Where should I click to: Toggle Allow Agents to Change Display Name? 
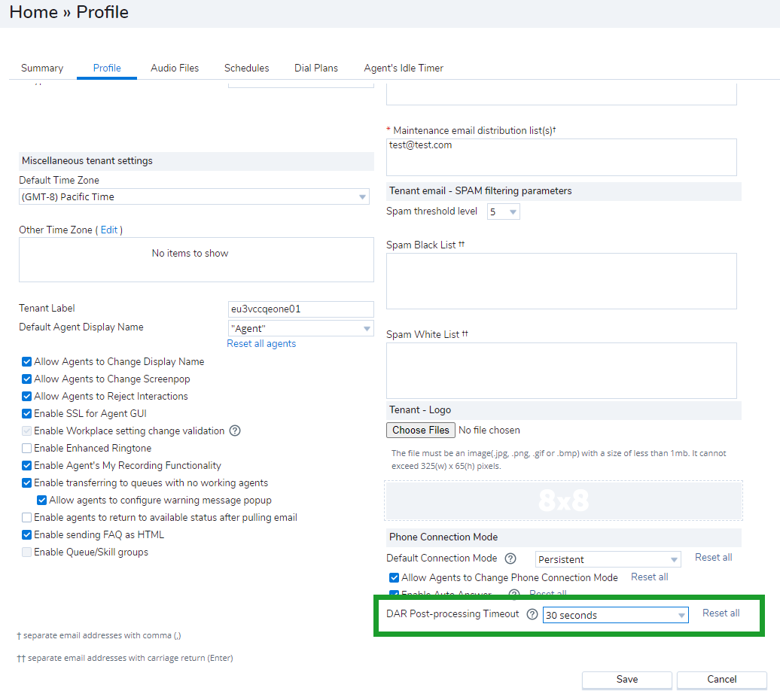pyautogui.click(x=27, y=361)
